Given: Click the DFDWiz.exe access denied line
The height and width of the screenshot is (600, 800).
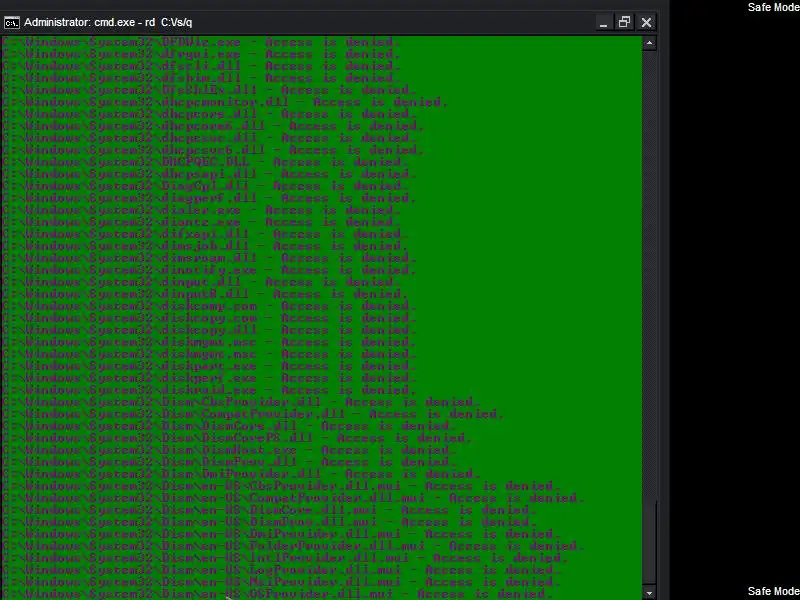Looking at the screenshot, I should [x=201, y=42].
